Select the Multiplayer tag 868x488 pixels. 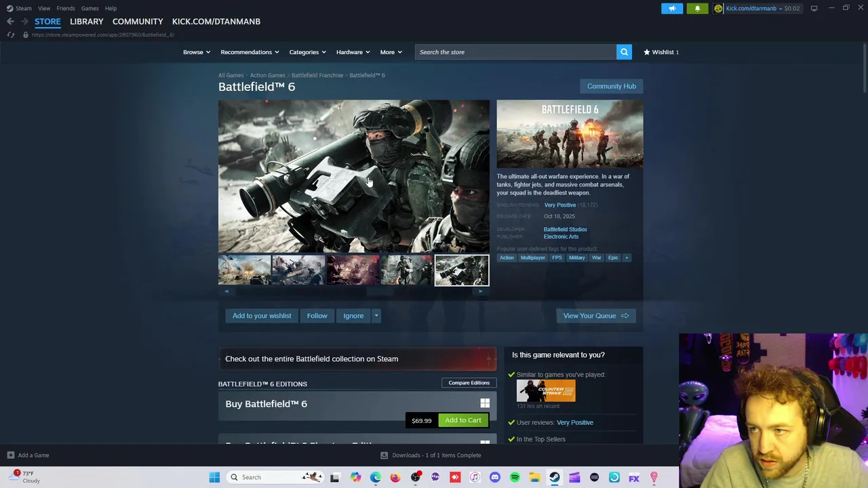pyautogui.click(x=532, y=258)
